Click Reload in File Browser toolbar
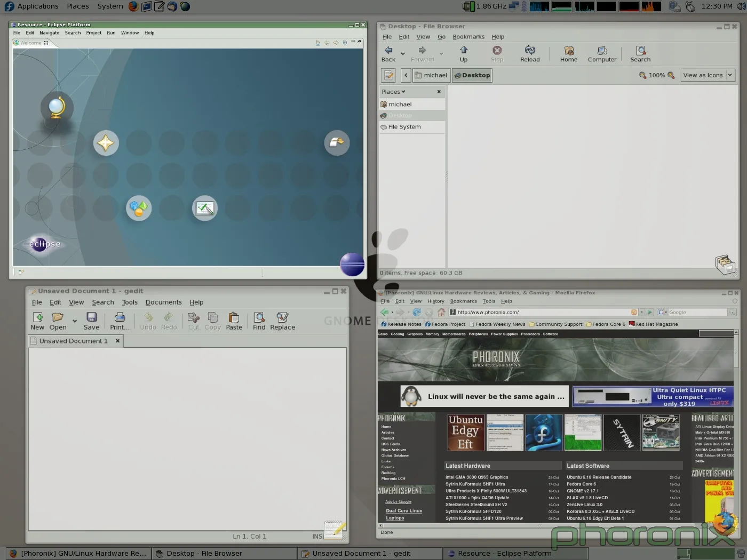The width and height of the screenshot is (747, 560). pos(530,54)
